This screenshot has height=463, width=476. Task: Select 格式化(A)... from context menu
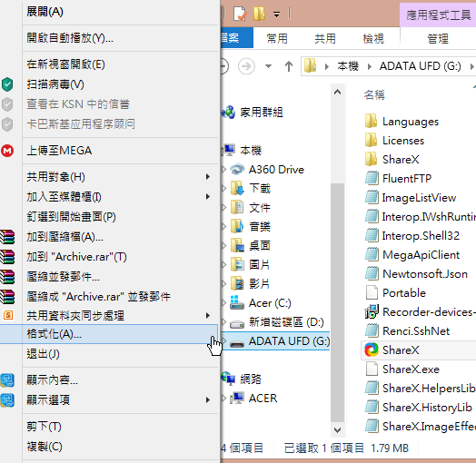109,334
